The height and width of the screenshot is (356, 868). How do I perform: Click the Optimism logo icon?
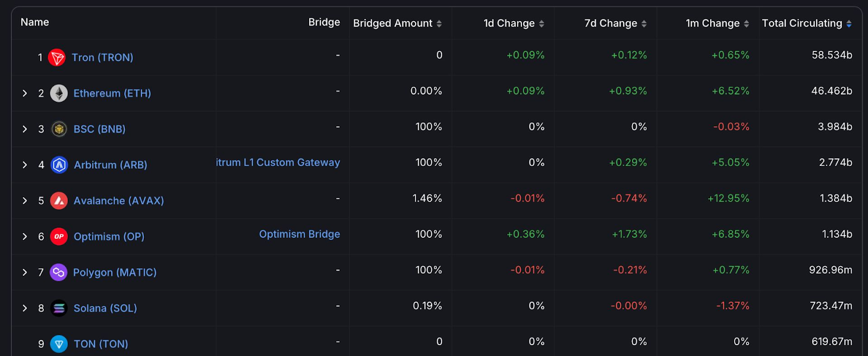pos(59,236)
